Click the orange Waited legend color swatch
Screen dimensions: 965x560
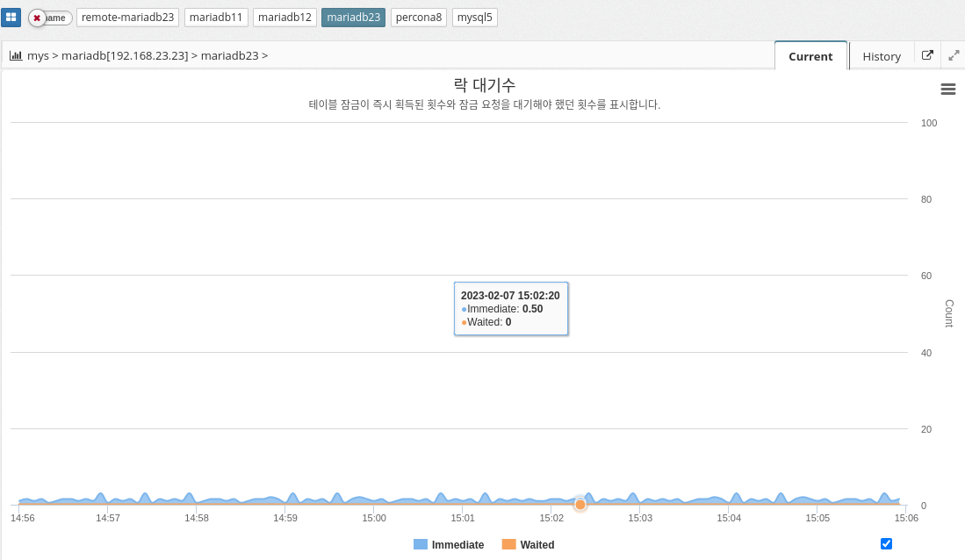pos(509,545)
